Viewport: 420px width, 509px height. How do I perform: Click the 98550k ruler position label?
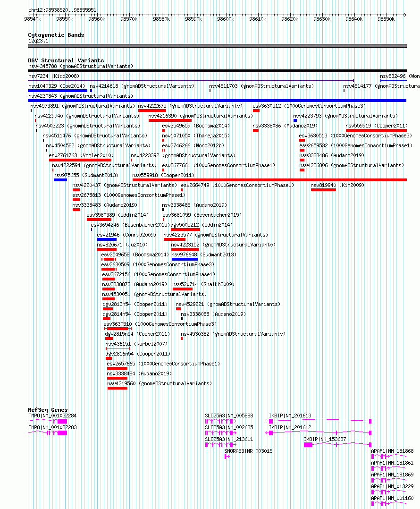[x=65, y=19]
